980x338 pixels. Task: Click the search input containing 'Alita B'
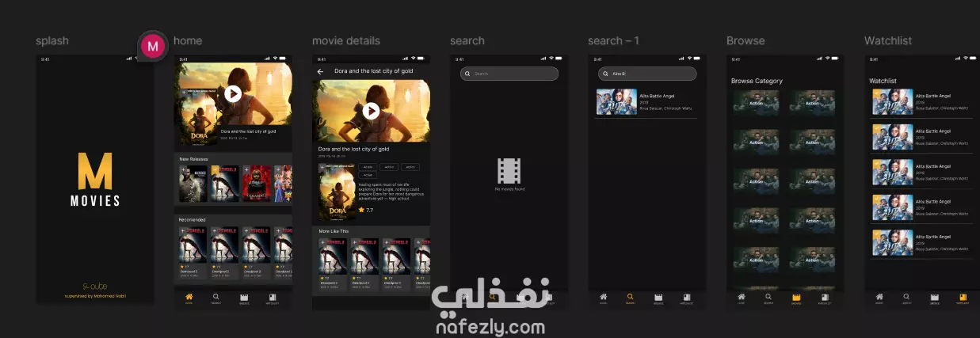click(647, 74)
